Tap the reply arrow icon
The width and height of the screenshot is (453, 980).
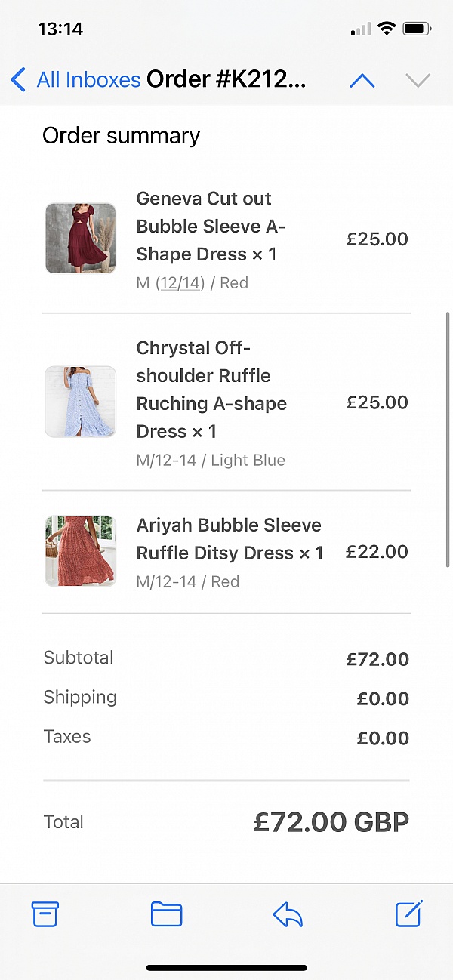pos(288,914)
